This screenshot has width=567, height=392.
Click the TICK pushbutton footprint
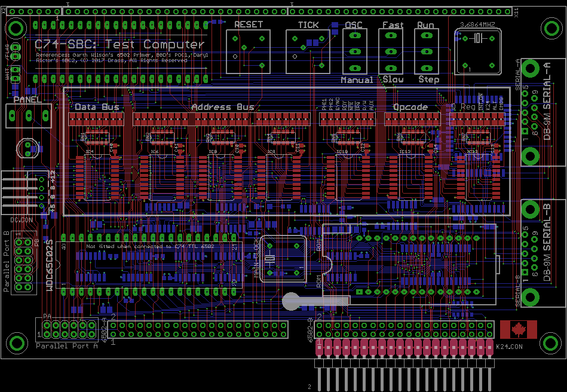(x=307, y=50)
